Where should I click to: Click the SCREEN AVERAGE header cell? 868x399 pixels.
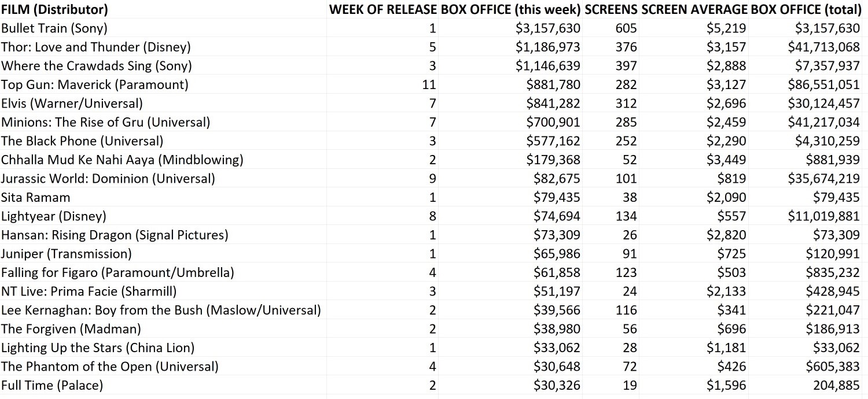tap(694, 9)
